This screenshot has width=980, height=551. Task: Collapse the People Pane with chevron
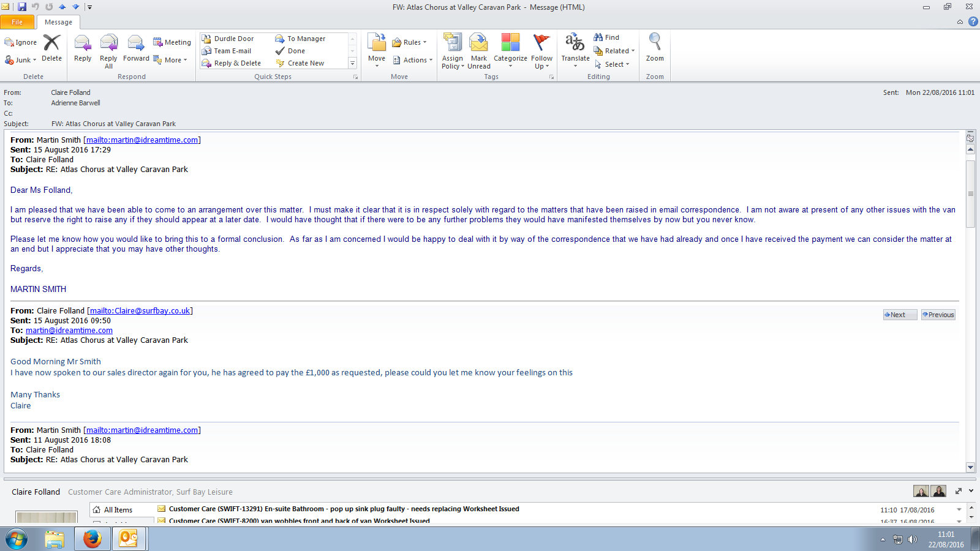point(971,491)
